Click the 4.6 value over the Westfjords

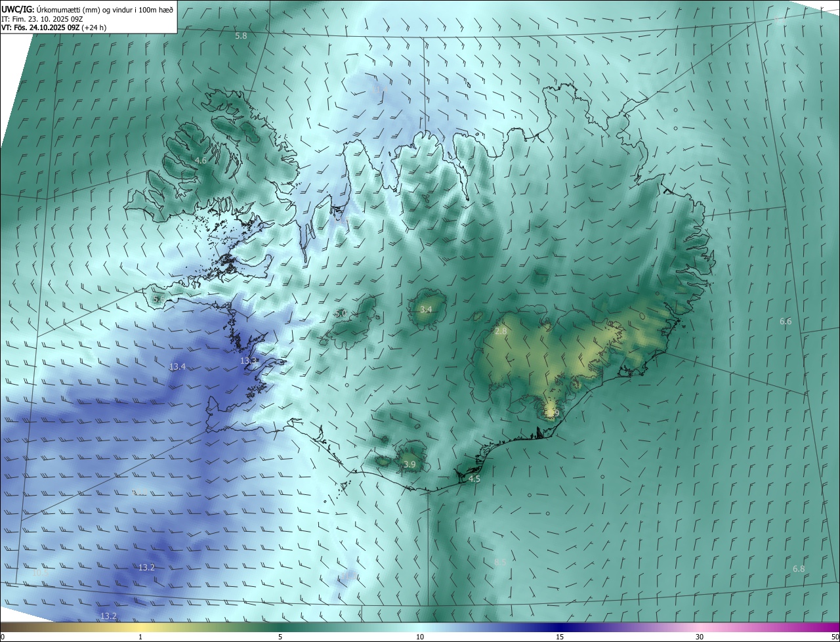(201, 160)
